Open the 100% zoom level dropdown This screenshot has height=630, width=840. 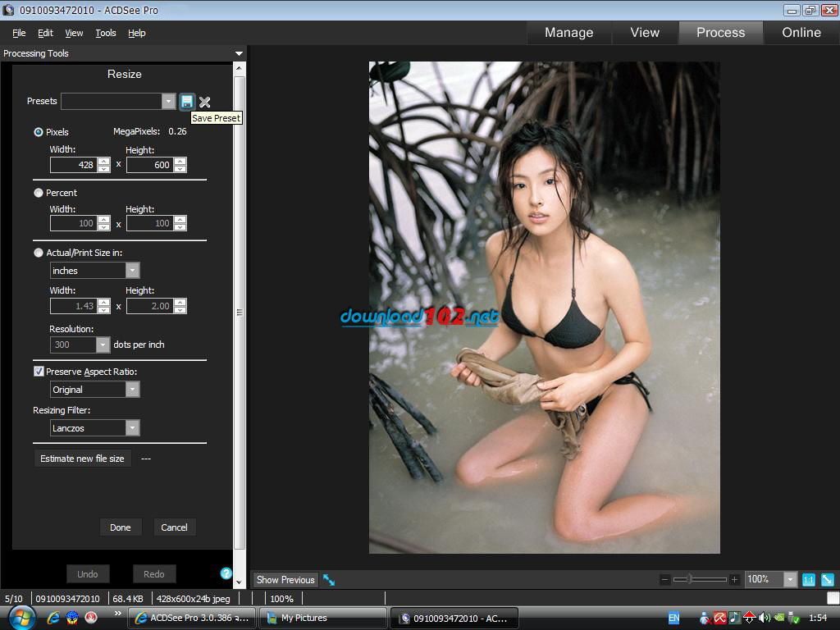tap(790, 579)
